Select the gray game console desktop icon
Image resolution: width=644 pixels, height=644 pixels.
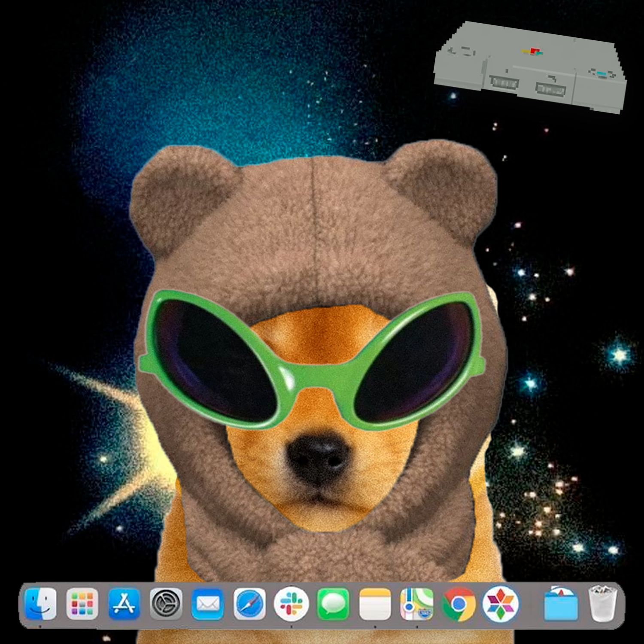pyautogui.click(x=530, y=67)
